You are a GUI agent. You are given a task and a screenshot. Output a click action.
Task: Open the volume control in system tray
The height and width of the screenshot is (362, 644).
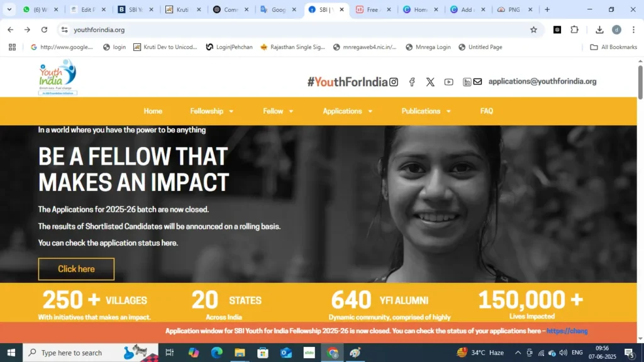pyautogui.click(x=563, y=353)
